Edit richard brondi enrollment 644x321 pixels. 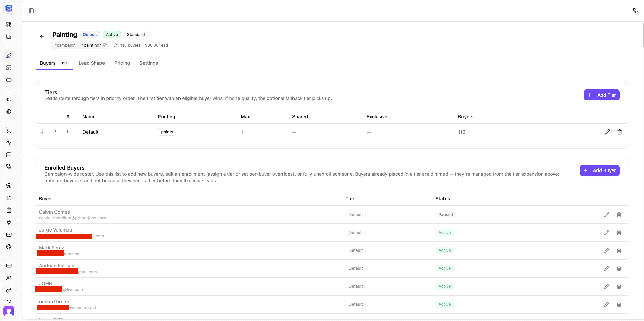607,304
